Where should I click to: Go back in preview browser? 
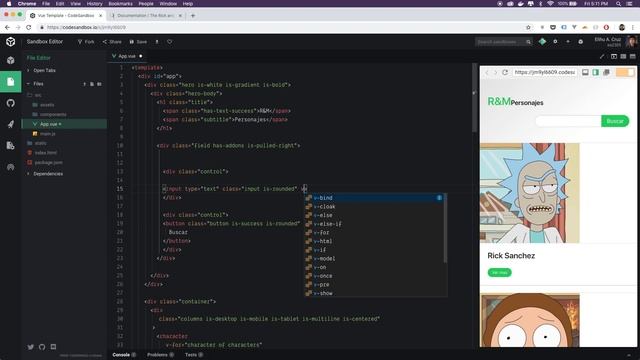[487, 72]
